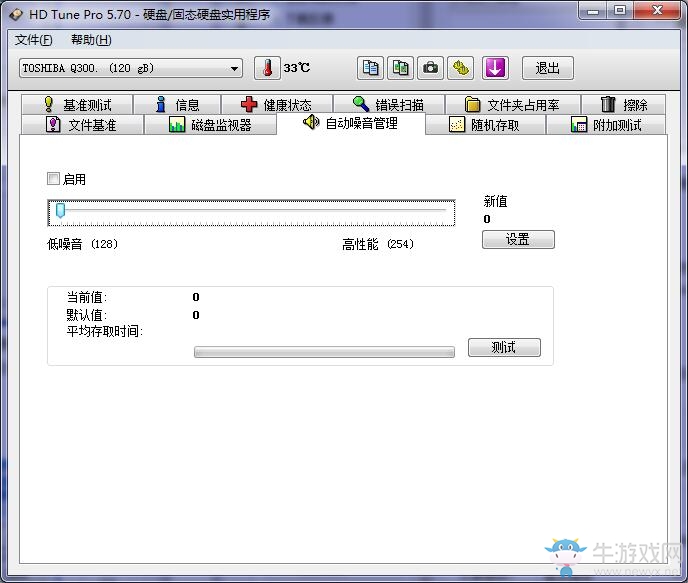Open the 基准测试 benchmark tab
The height and width of the screenshot is (583, 688).
click(x=77, y=105)
